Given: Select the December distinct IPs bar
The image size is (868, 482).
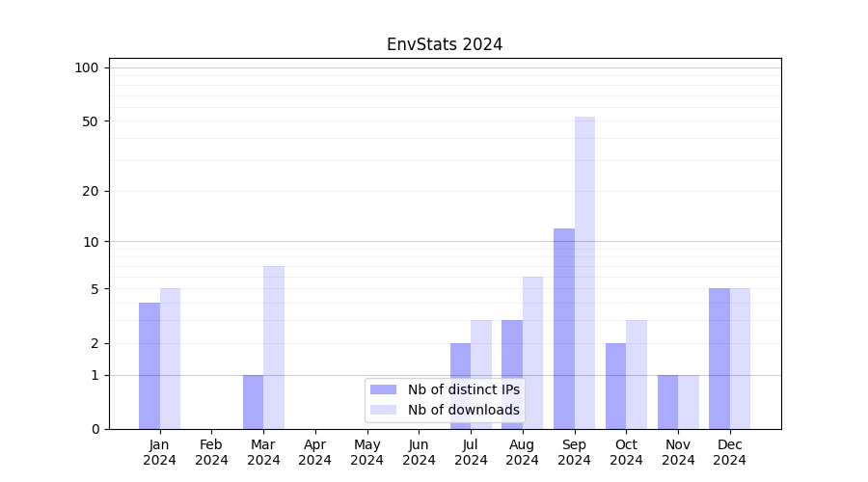Looking at the screenshot, I should pos(719,359).
